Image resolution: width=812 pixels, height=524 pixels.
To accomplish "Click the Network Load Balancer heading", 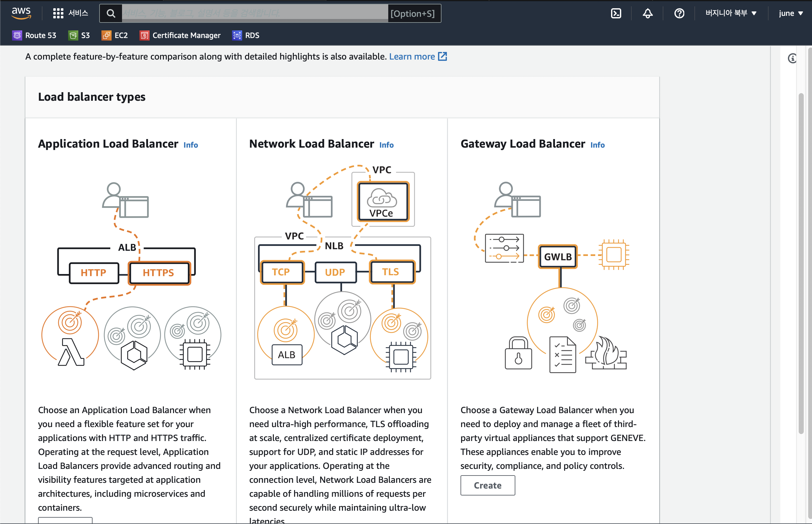I will tap(311, 144).
